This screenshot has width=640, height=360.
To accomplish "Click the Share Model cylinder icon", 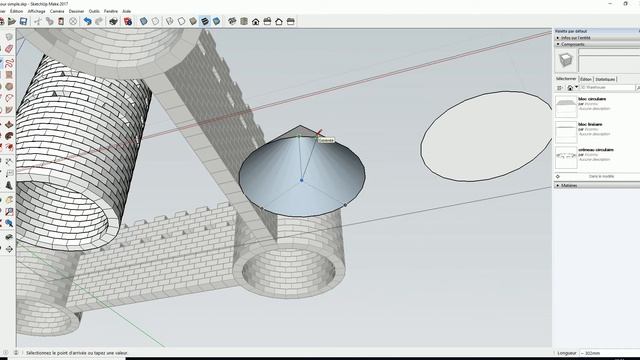I will (244, 21).
